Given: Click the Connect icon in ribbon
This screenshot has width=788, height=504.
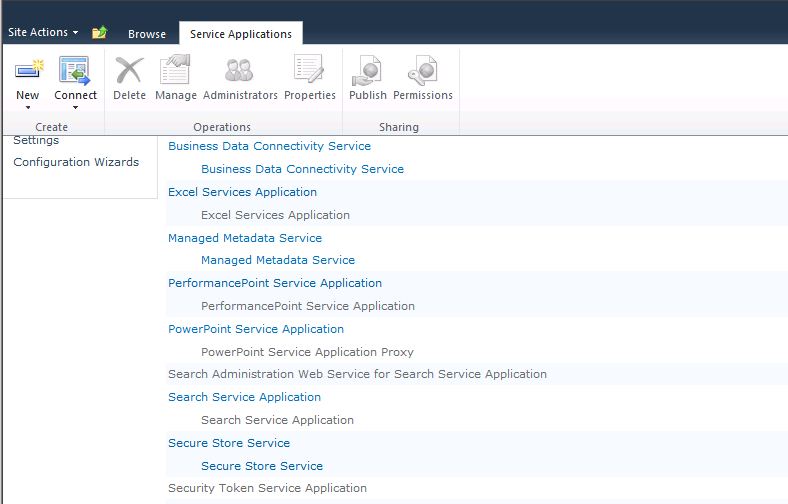Looking at the screenshot, I should click(75, 70).
